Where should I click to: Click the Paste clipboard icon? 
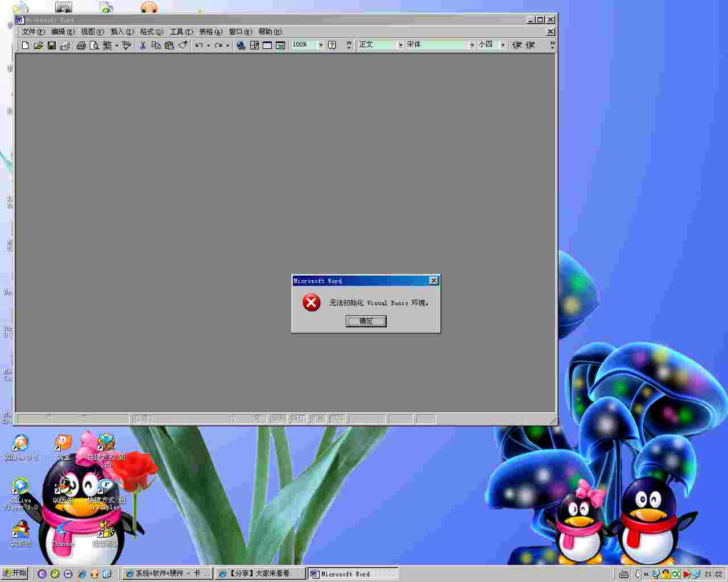(169, 45)
